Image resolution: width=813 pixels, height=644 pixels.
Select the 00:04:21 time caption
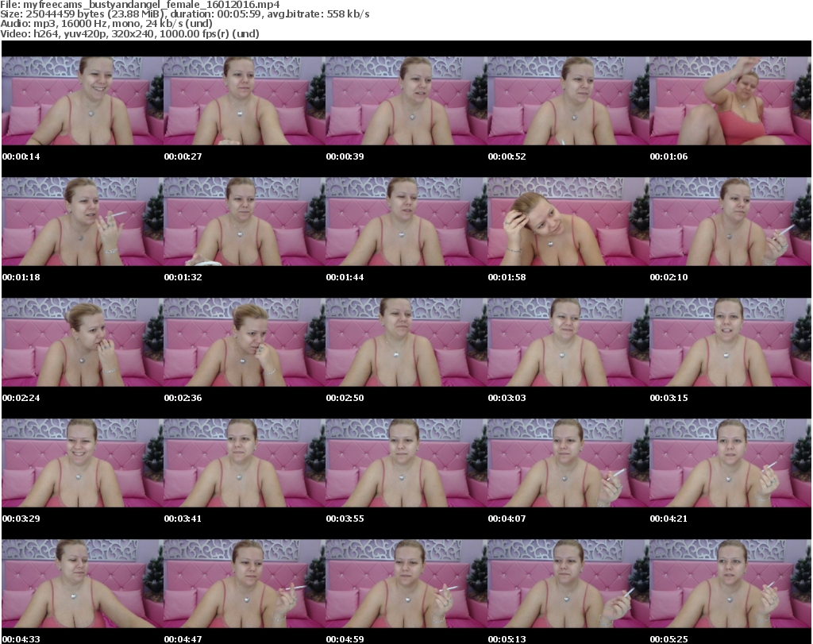tap(669, 519)
